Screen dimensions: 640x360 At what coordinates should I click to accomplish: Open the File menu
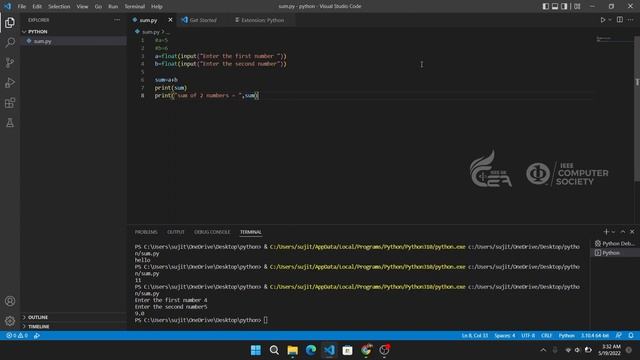tap(22, 6)
